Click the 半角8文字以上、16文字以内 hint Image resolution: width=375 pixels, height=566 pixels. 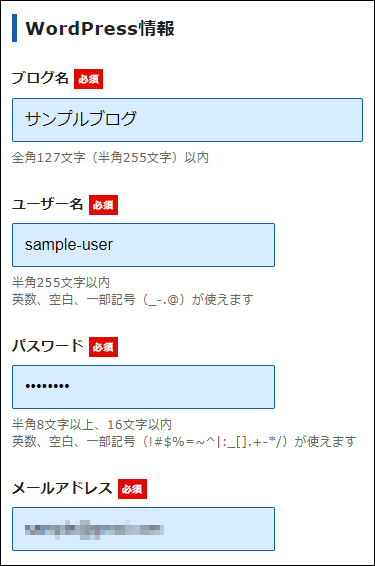pyautogui.click(x=92, y=424)
